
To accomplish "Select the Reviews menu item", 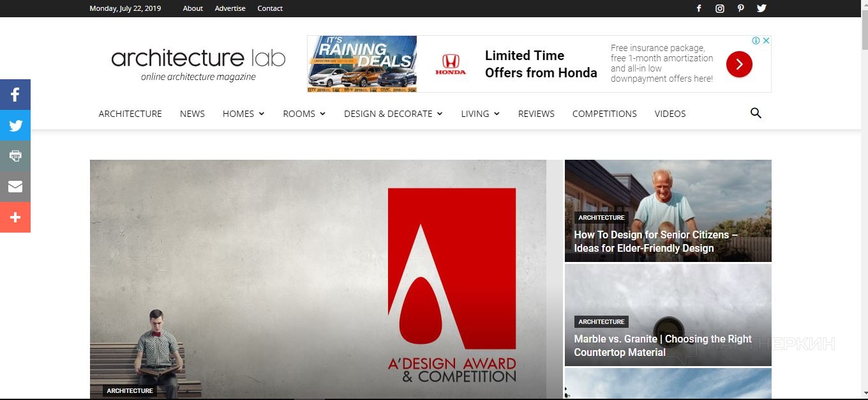I will pyautogui.click(x=536, y=114).
